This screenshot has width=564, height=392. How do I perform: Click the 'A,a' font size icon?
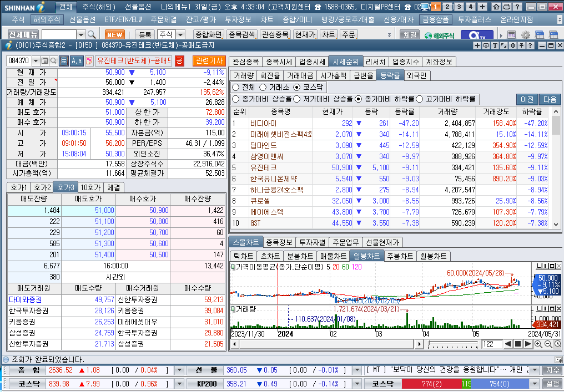tap(76, 61)
